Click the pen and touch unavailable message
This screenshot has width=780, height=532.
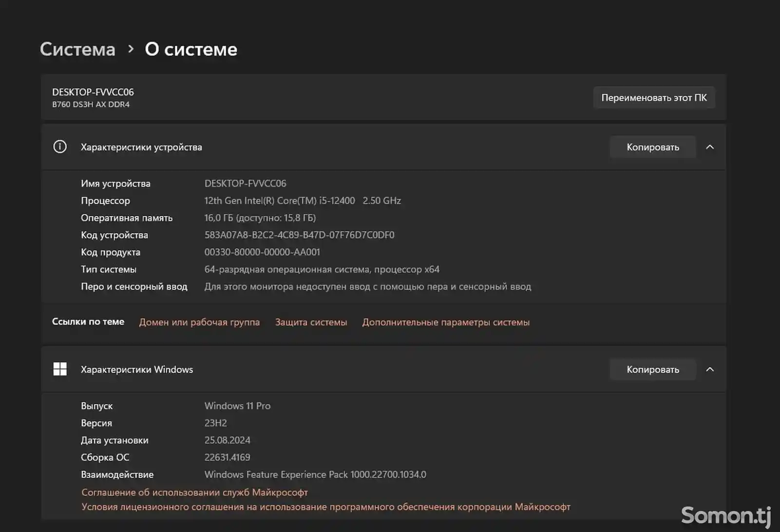(368, 286)
